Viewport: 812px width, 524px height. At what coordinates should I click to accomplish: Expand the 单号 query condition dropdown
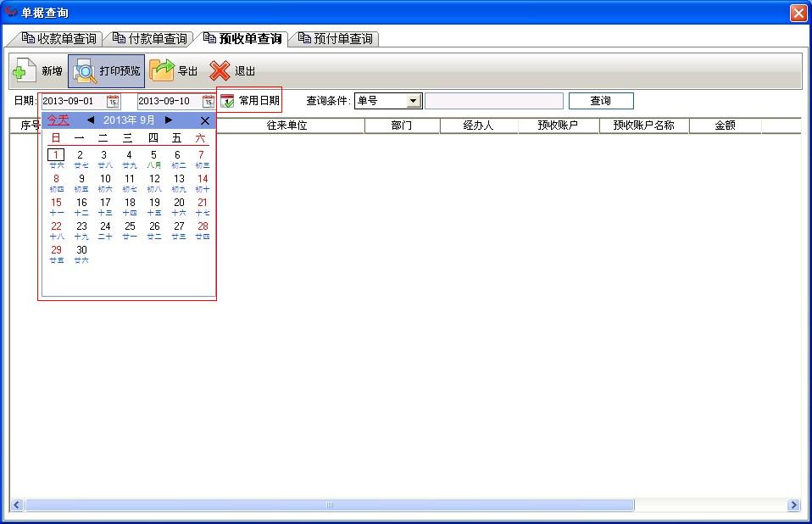(x=414, y=101)
